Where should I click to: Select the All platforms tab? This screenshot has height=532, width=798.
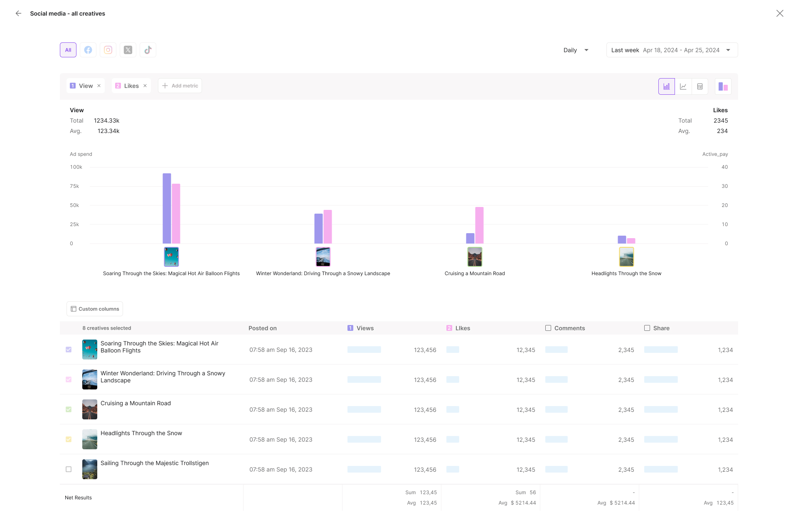coord(68,50)
